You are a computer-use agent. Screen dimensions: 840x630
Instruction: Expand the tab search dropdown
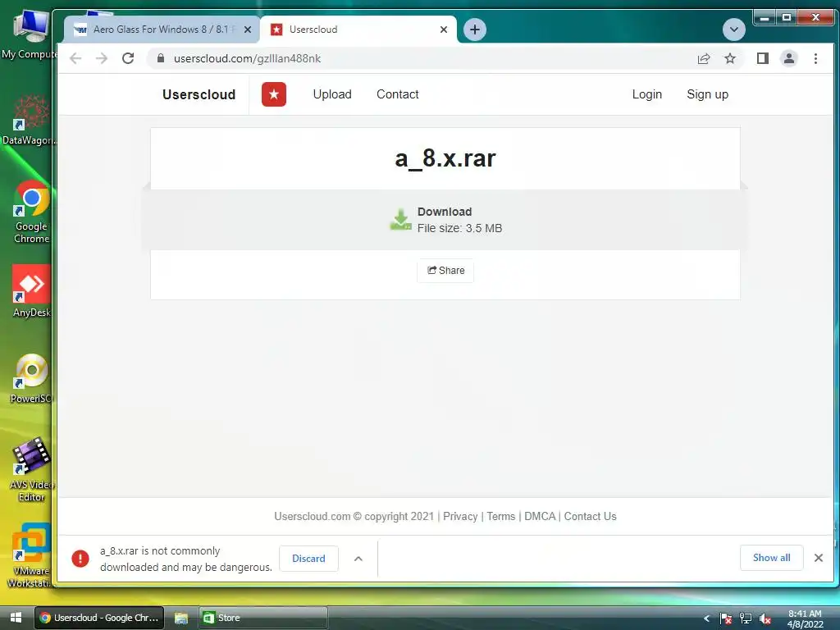(x=733, y=30)
